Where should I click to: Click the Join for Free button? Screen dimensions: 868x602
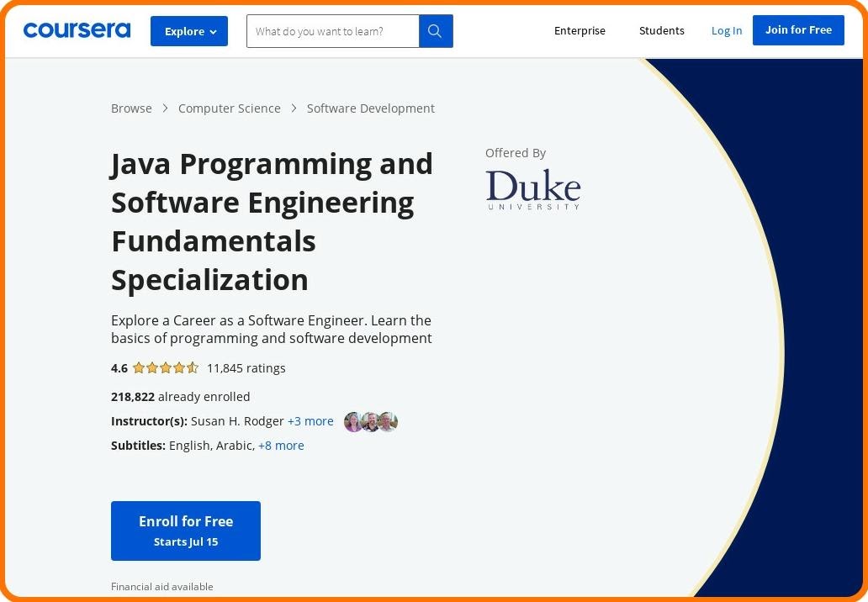(798, 30)
